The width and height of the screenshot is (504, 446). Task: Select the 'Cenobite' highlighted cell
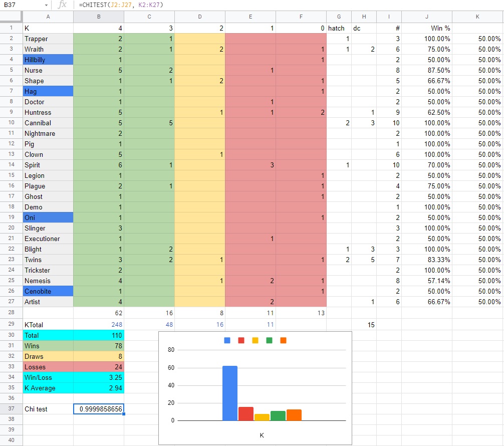pos(48,291)
